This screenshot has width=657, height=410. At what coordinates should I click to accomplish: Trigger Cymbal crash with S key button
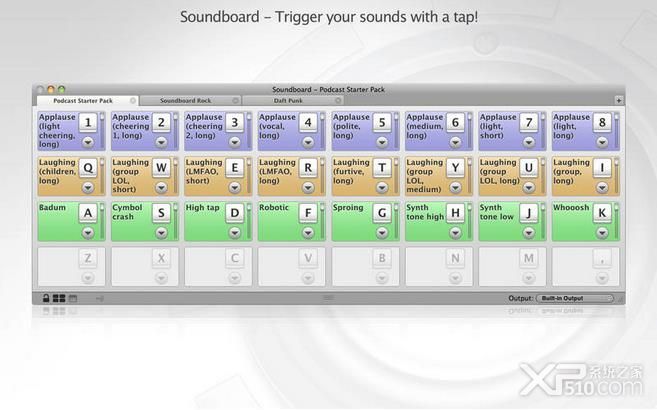pos(161,213)
